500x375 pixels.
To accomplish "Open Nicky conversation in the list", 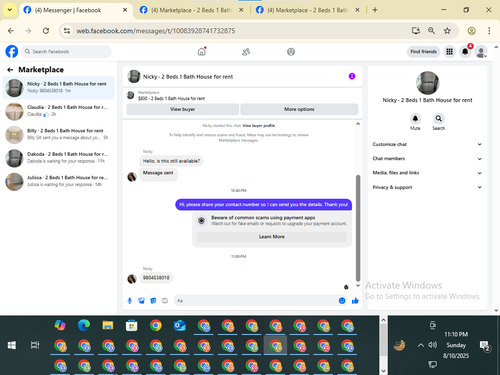I will tap(58, 88).
